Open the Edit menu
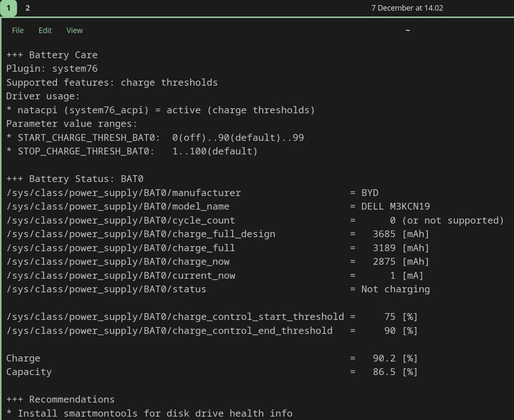Screen dimensions: 514x420 click(45, 30)
